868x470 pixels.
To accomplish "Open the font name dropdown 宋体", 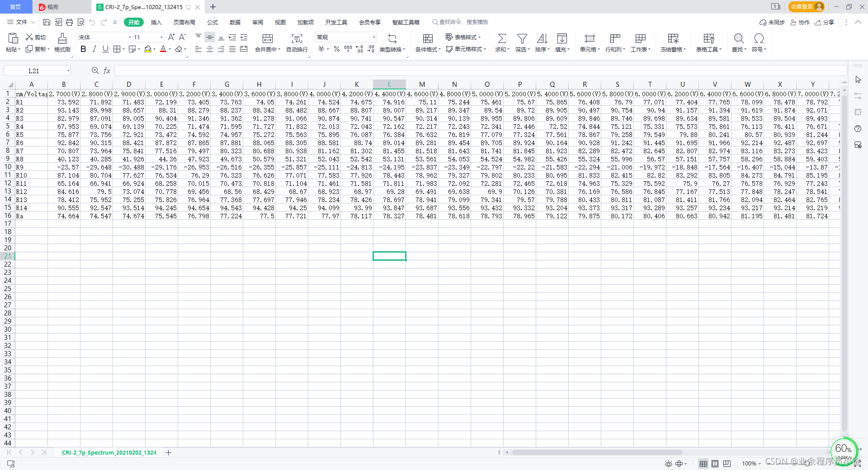I will pyautogui.click(x=130, y=37).
